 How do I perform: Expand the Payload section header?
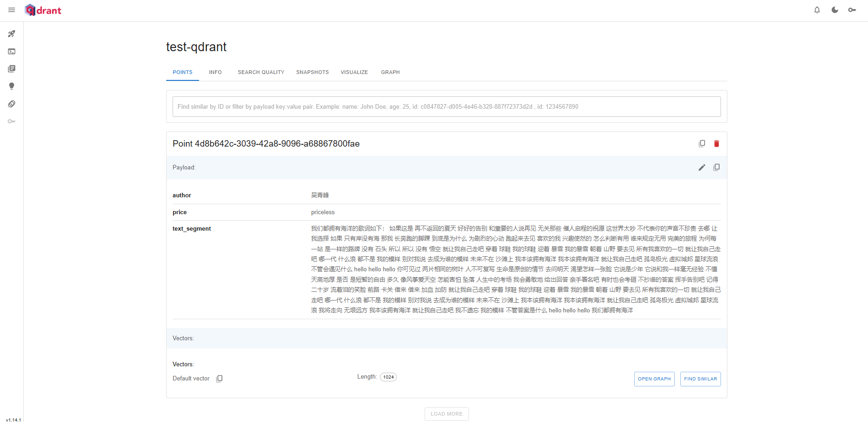[x=184, y=167]
